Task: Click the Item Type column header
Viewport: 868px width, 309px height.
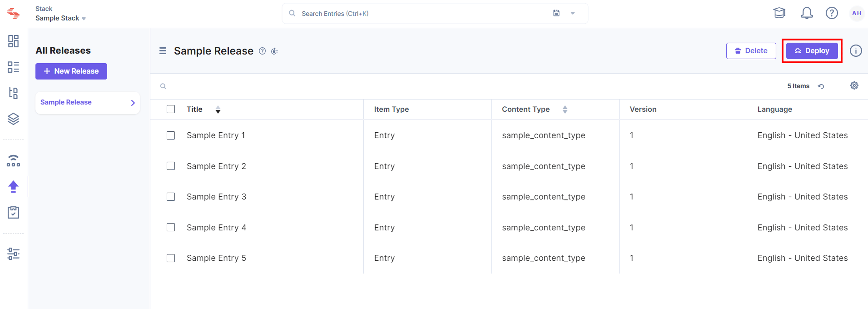Action: tap(391, 109)
